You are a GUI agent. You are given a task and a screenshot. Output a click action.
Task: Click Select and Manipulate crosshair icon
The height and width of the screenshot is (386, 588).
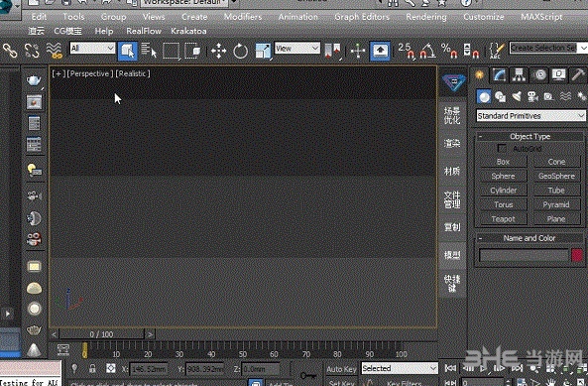click(x=358, y=51)
